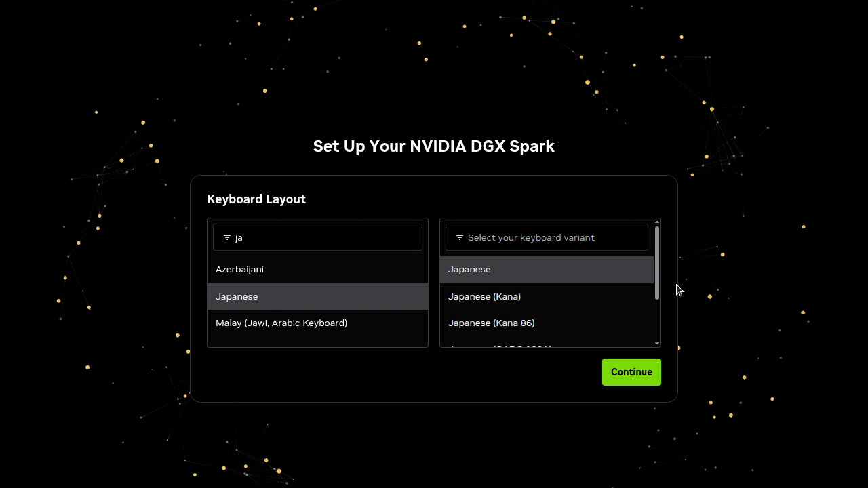Image resolution: width=868 pixels, height=488 pixels.
Task: Pick the Japanese (Kana 86) variant
Action: pos(547,323)
